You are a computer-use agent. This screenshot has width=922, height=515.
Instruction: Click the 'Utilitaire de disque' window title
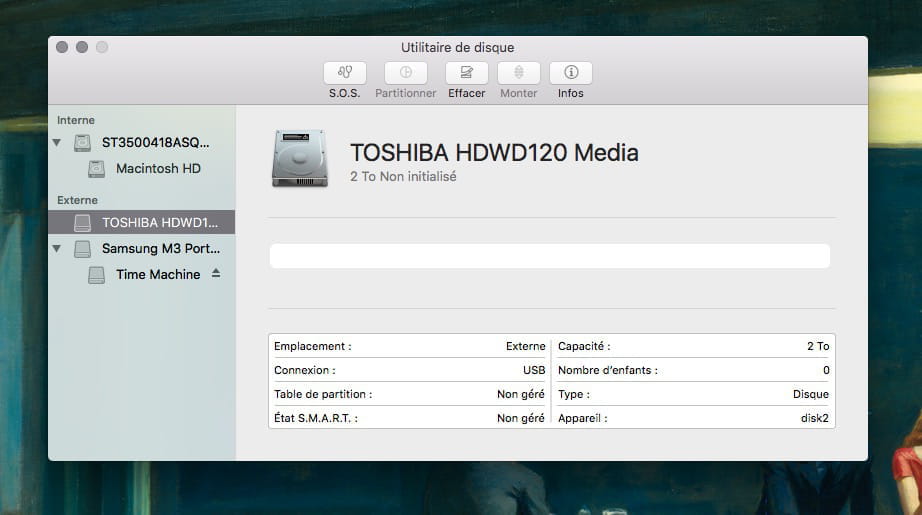[x=457, y=48]
